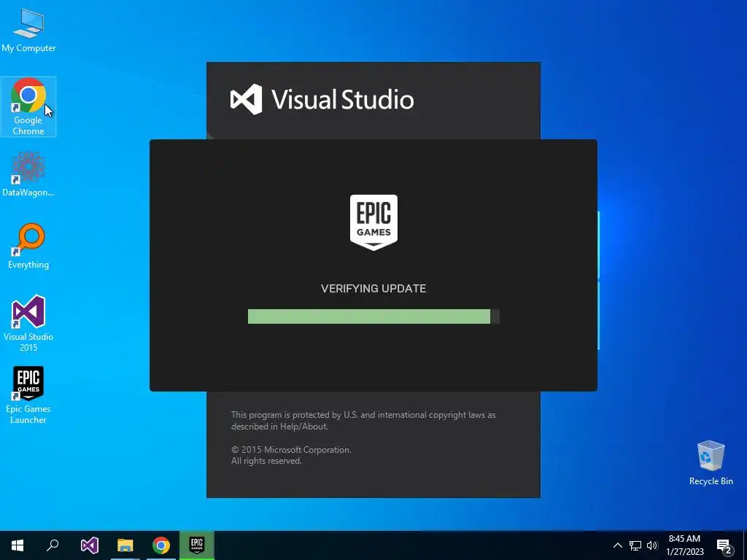Launch Visual Studio 2015 desktop shortcut

point(28,323)
